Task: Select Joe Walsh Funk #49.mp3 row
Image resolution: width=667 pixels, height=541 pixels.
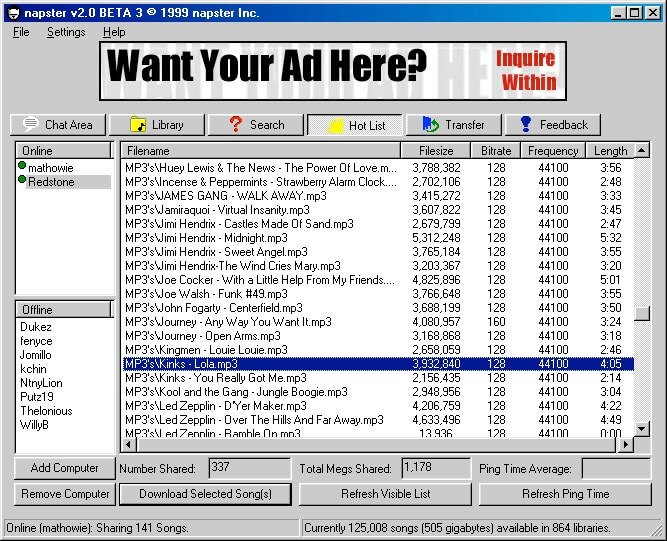Action: [378, 294]
